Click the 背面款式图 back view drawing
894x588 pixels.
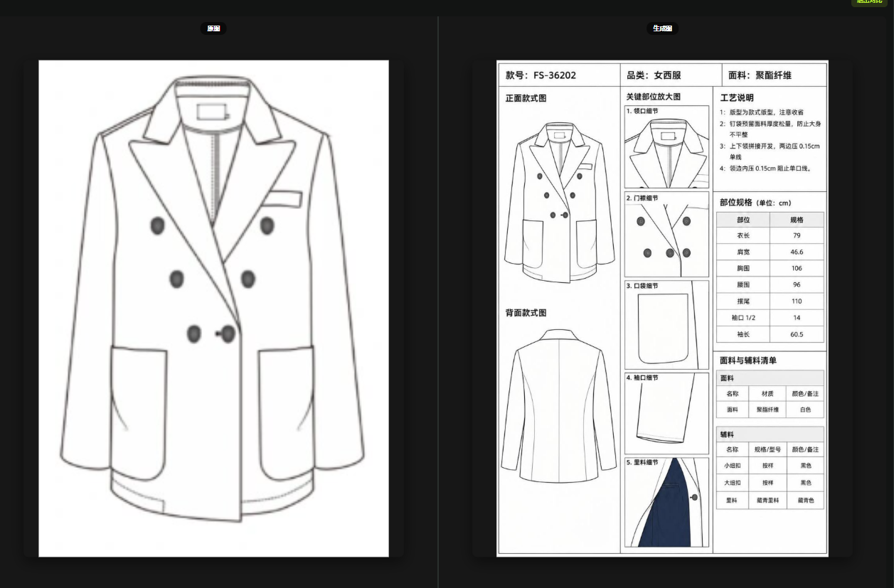pos(559,406)
